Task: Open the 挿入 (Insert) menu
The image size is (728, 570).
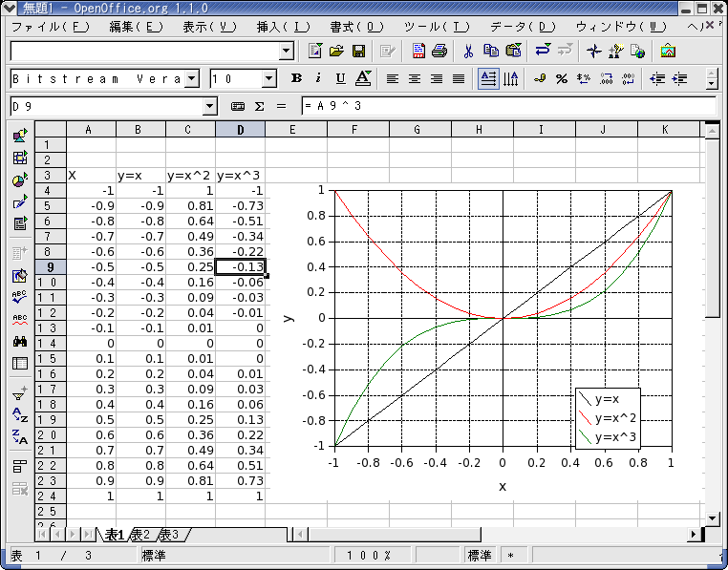Action: (284, 26)
